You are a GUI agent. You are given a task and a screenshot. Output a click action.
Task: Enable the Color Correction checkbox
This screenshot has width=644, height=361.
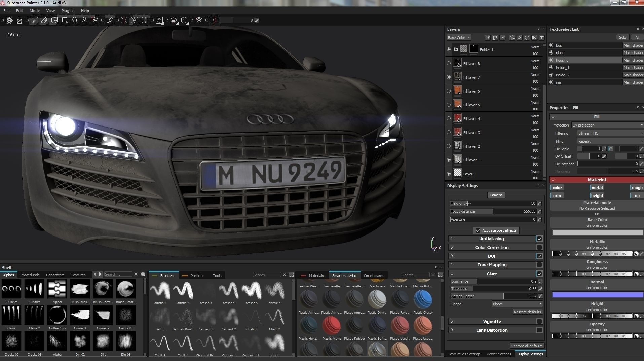[x=539, y=247]
